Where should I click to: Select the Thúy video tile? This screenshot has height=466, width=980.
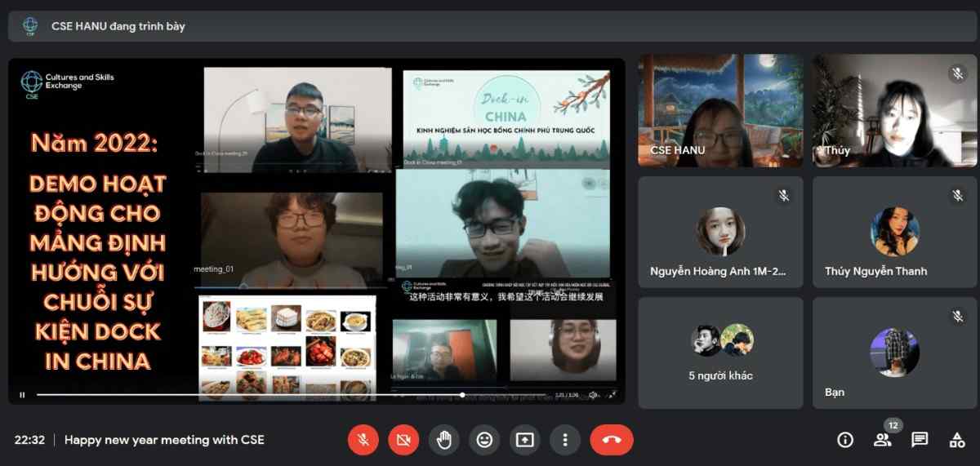coord(894,111)
